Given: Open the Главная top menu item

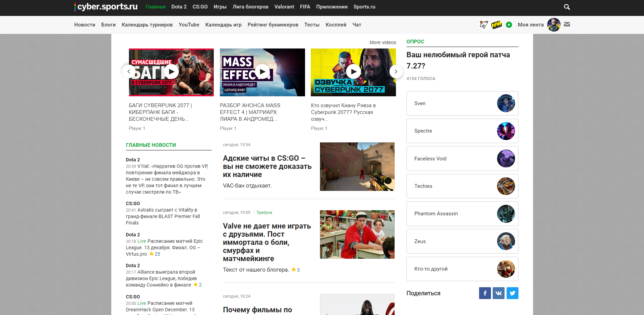Looking at the screenshot, I should 155,7.
